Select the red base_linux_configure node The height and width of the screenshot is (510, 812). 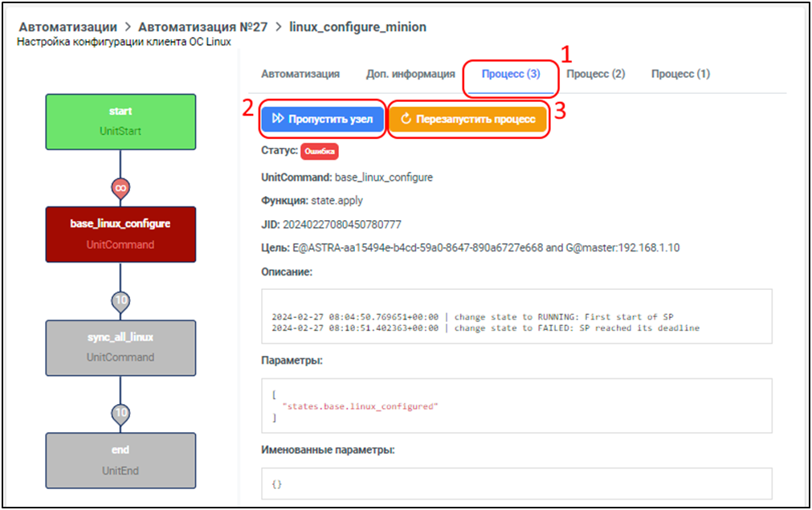120,234
